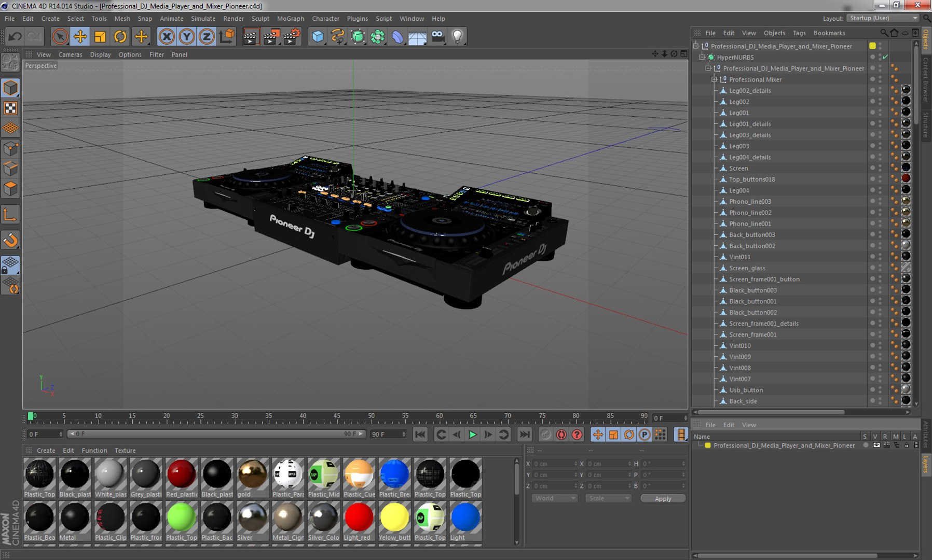Viewport: 932px width, 560px height.
Task: Open render settings icon
Action: pyautogui.click(x=292, y=36)
